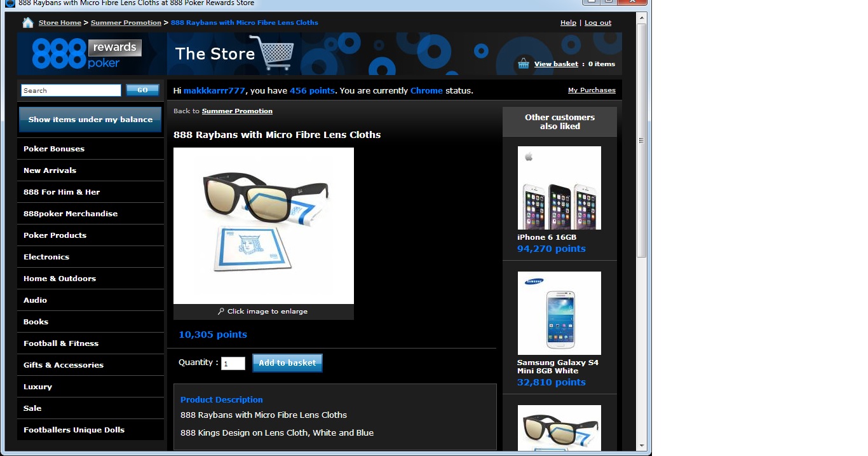Click the 32,810 points price

point(552,382)
